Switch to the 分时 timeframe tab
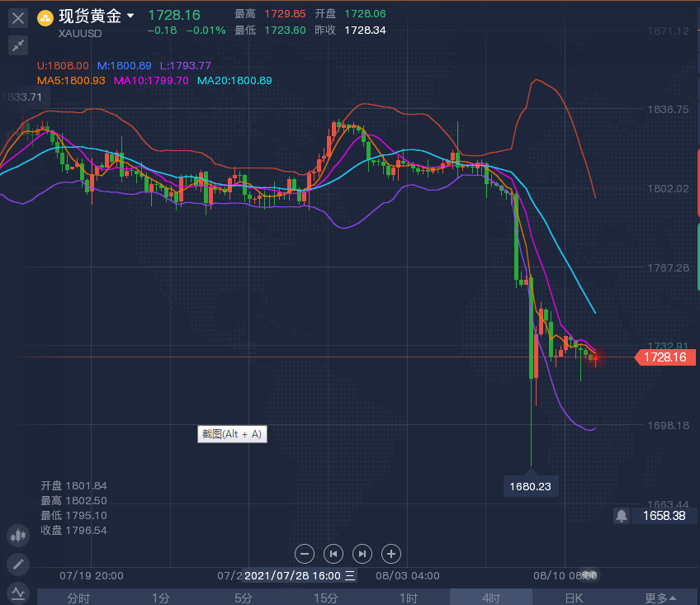700x605 pixels. click(x=78, y=598)
